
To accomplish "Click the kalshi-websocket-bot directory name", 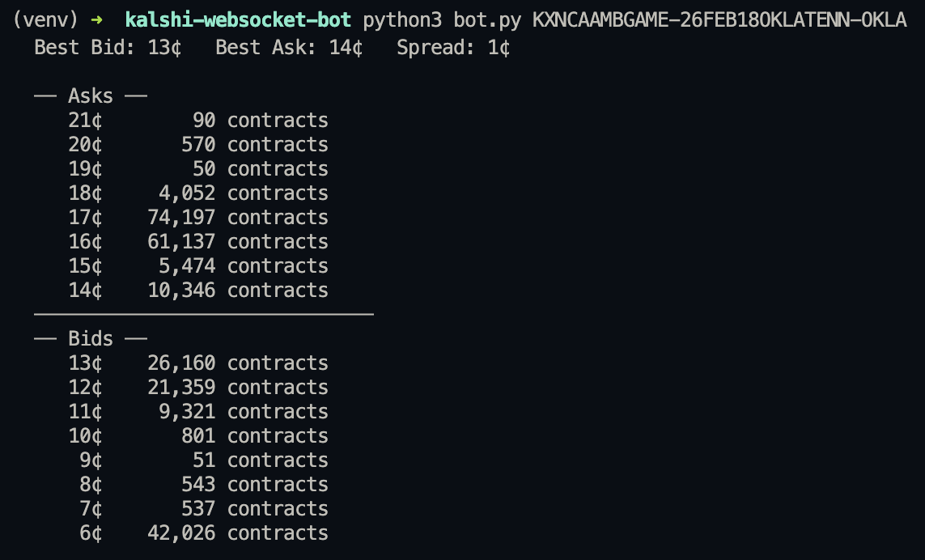I will 238,20.
